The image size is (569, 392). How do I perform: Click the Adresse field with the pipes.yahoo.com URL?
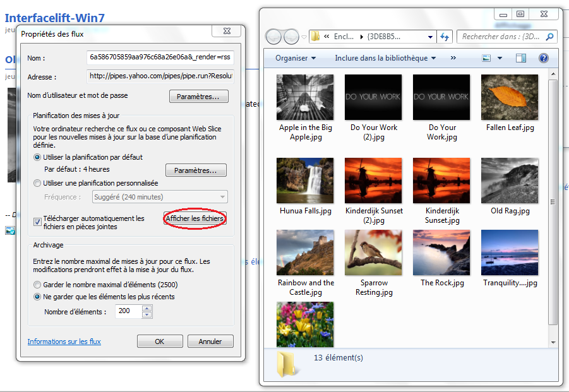click(160, 76)
